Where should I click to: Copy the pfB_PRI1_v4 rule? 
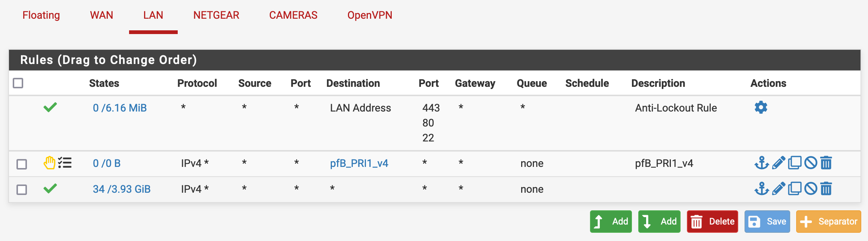click(x=794, y=163)
